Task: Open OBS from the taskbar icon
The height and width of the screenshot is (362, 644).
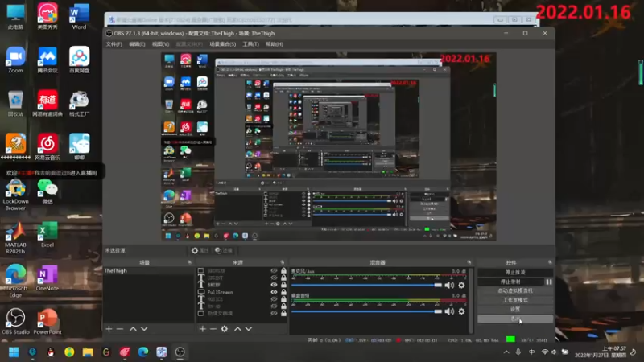Action: 180,352
